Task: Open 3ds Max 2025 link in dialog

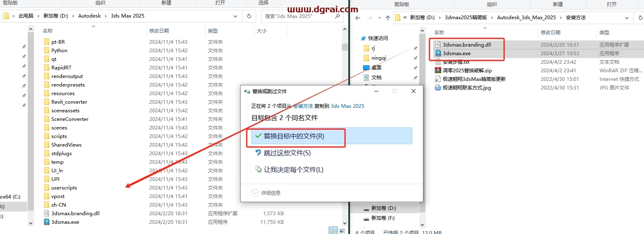Action: (x=347, y=106)
